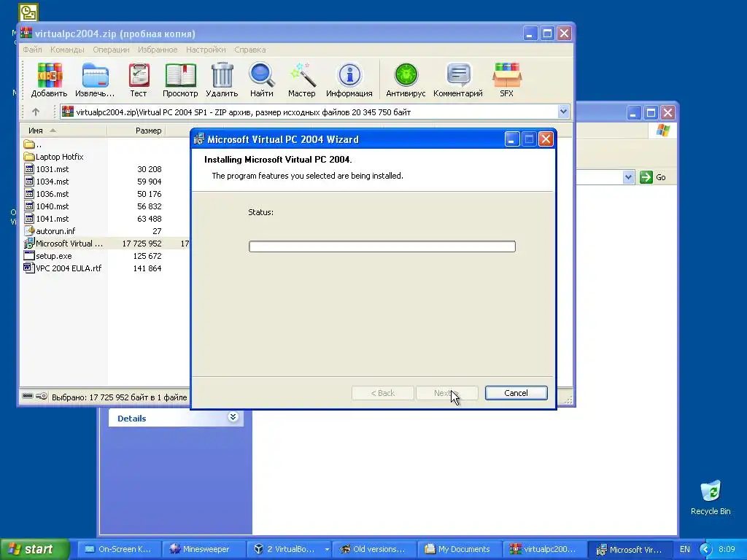
Task: Select file 1034.mst
Action: (46, 182)
